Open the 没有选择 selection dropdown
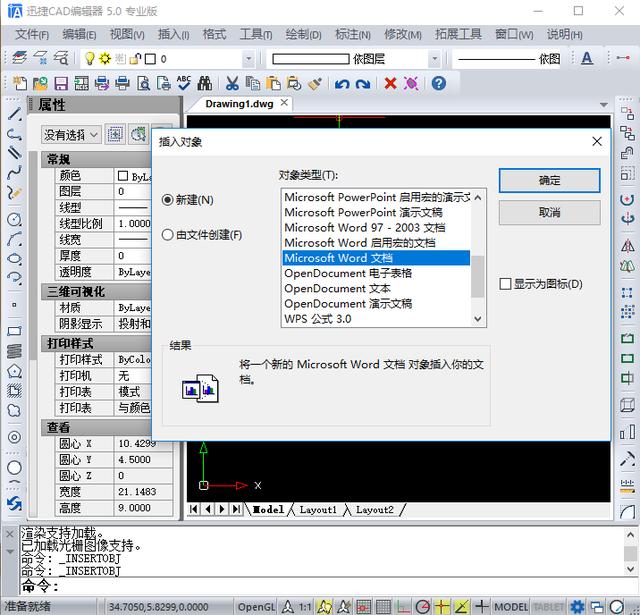 tap(71, 134)
